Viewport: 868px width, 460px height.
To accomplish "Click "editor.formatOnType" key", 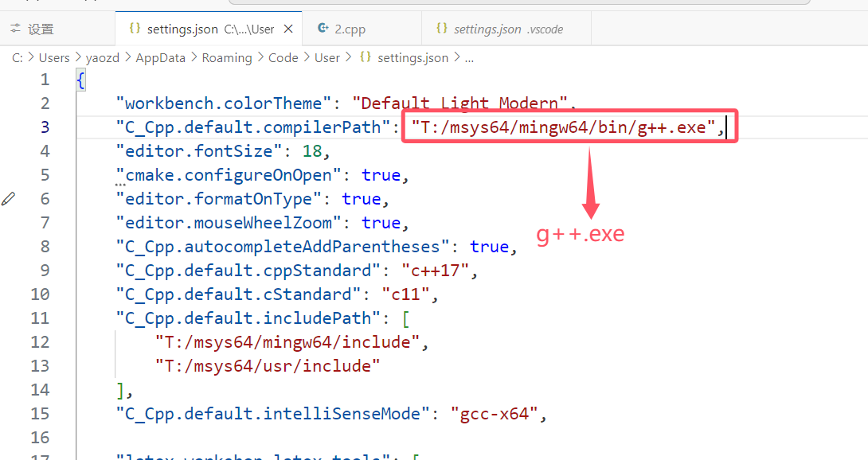I will tap(218, 199).
